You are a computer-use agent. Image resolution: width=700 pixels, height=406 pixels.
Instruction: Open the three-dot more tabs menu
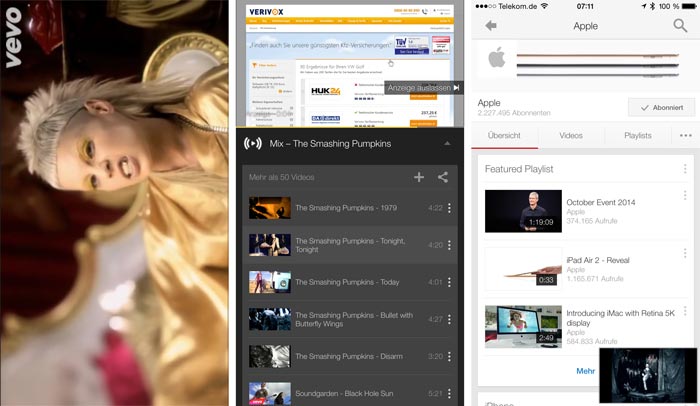686,135
